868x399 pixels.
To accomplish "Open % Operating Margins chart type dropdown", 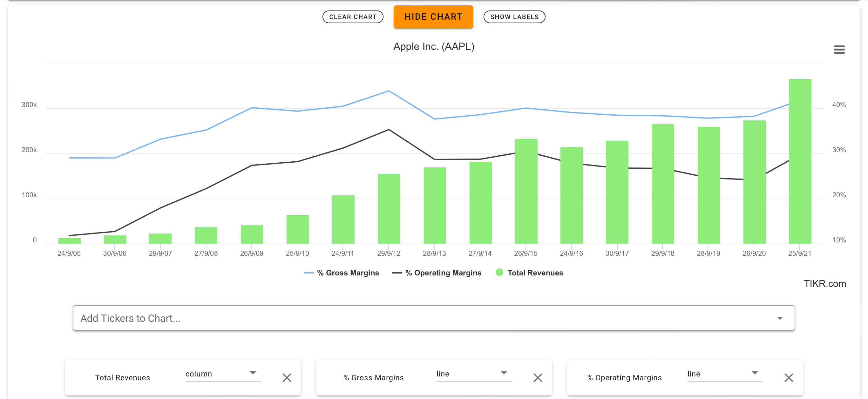I will click(x=725, y=374).
